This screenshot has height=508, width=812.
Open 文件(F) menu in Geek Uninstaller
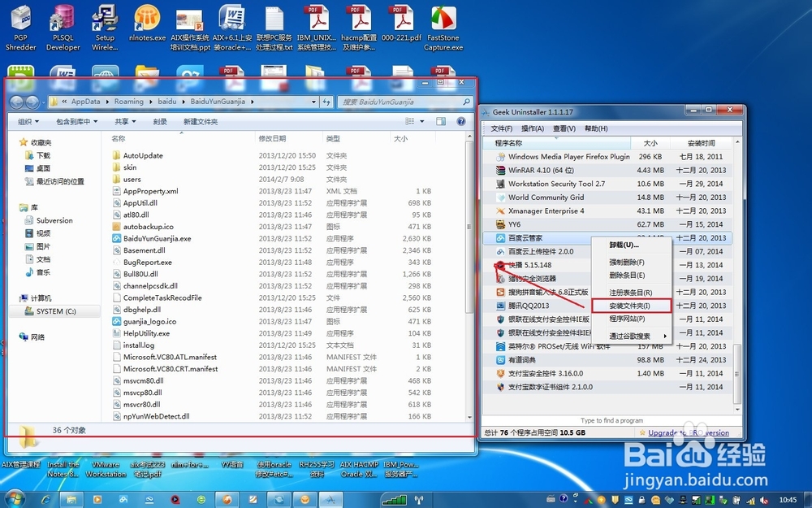[x=501, y=128]
